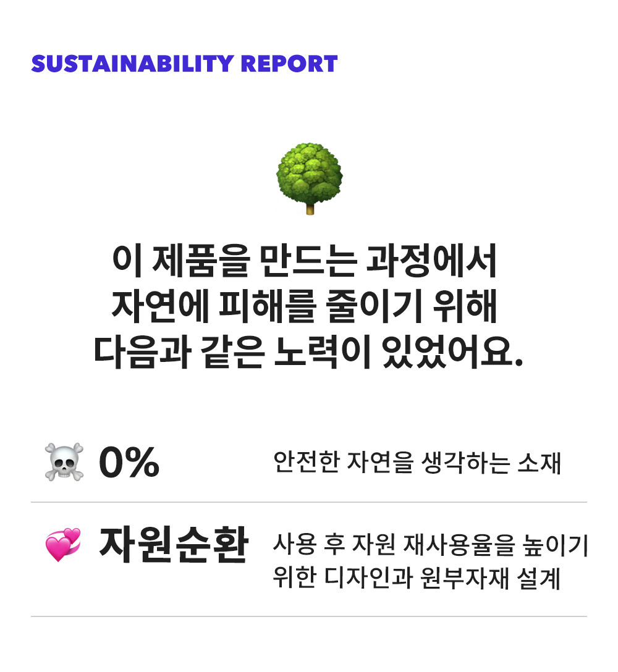The image size is (618, 672).
Task: Click the word 제품을 in the headline
Action: (x=200, y=261)
